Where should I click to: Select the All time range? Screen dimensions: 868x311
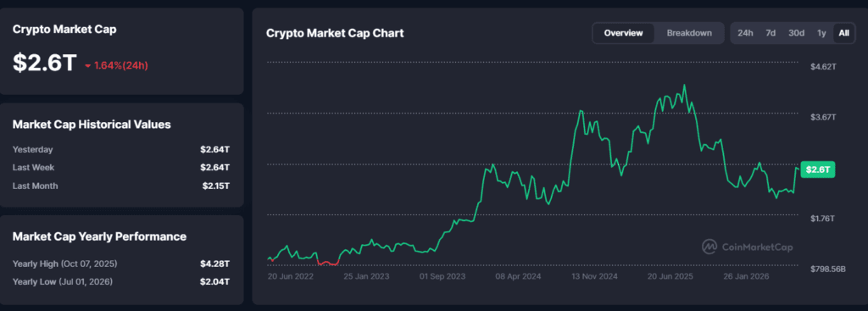point(843,33)
